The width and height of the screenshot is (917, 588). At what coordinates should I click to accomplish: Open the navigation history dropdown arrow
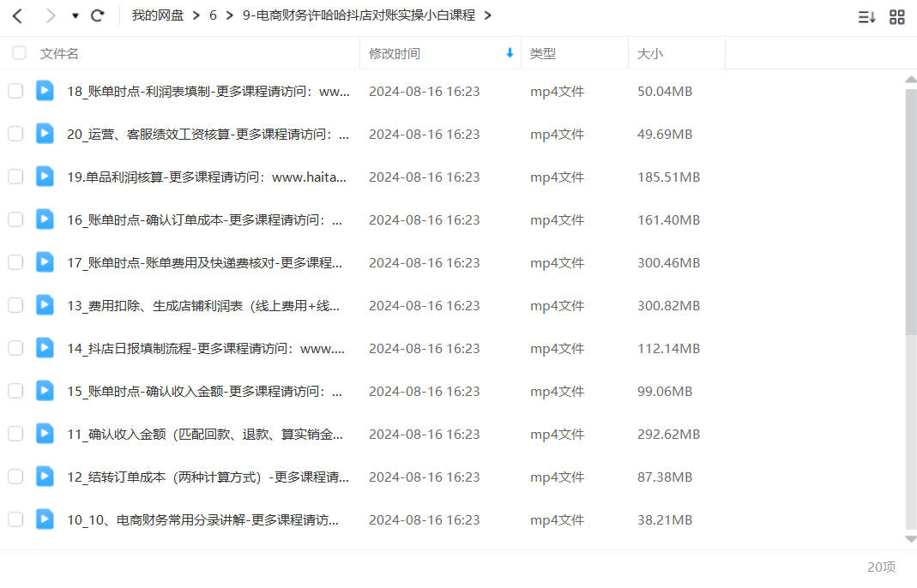tap(75, 15)
